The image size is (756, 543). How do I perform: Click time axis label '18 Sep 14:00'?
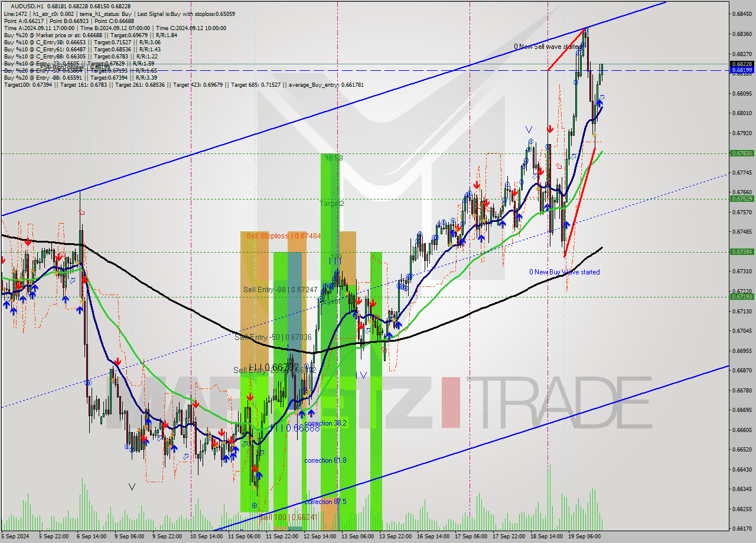[x=546, y=537]
